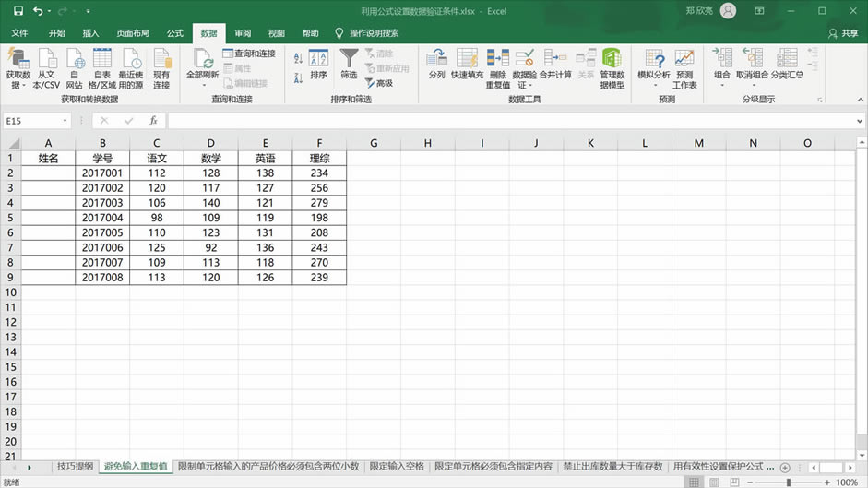
Task: Click the 共享 (Share) button
Action: [x=842, y=33]
